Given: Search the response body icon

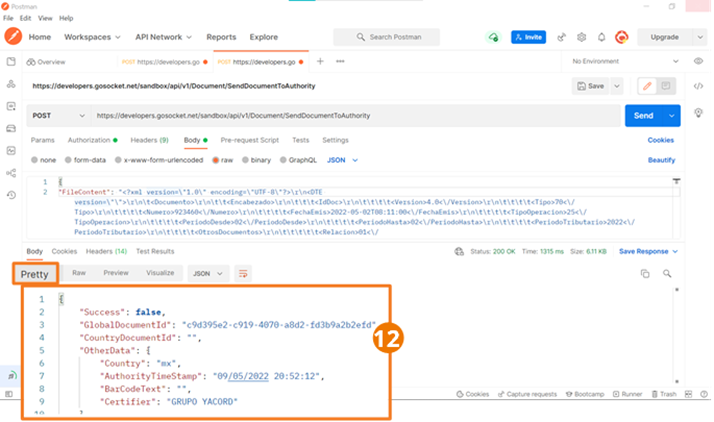Looking at the screenshot, I should click(667, 274).
